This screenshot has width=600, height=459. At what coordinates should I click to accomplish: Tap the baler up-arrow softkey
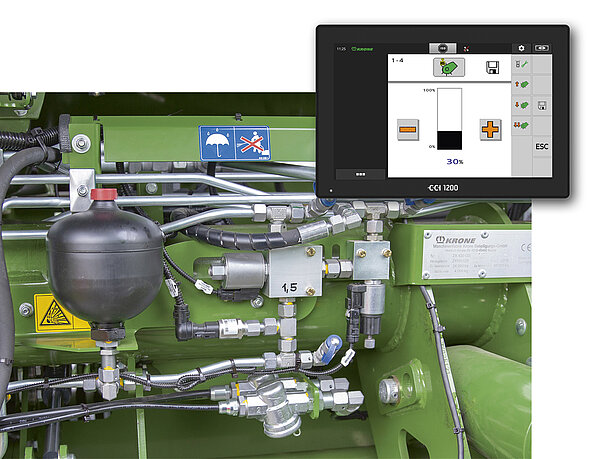coord(521,86)
